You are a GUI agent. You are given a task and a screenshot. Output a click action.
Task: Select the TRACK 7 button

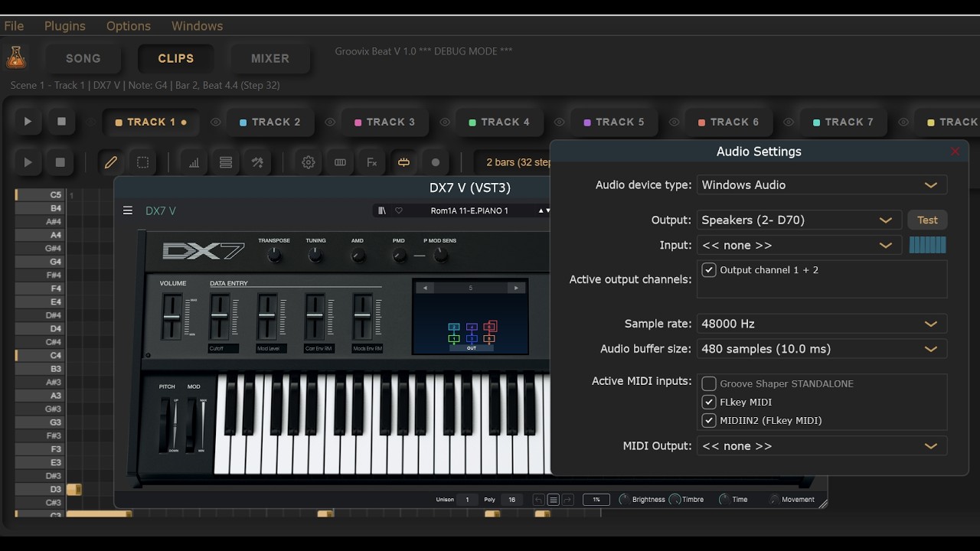[843, 122]
